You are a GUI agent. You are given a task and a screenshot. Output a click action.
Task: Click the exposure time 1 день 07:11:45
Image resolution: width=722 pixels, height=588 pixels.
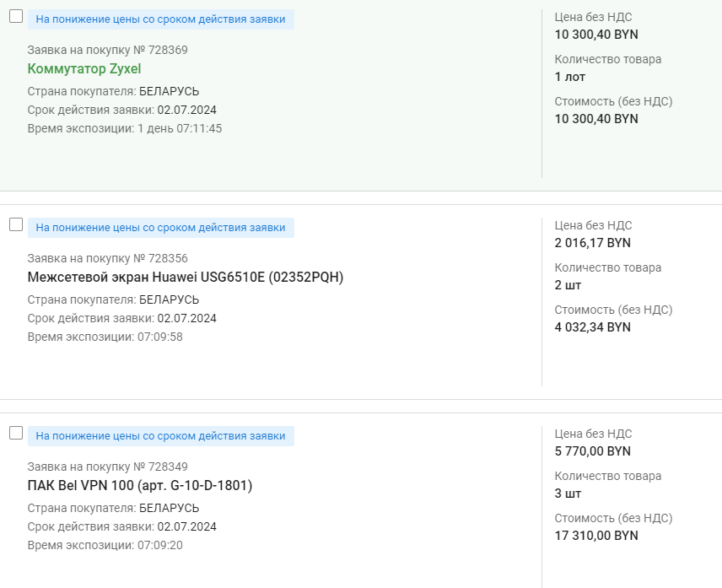pyautogui.click(x=180, y=128)
